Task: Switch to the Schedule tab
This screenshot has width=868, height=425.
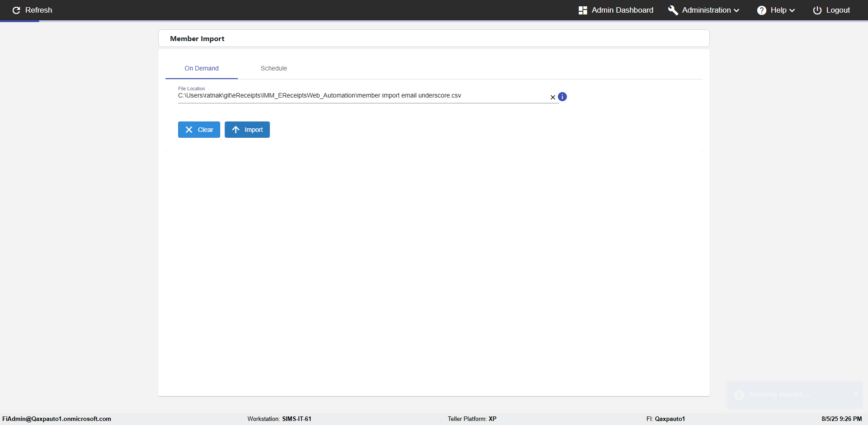Action: (274, 68)
